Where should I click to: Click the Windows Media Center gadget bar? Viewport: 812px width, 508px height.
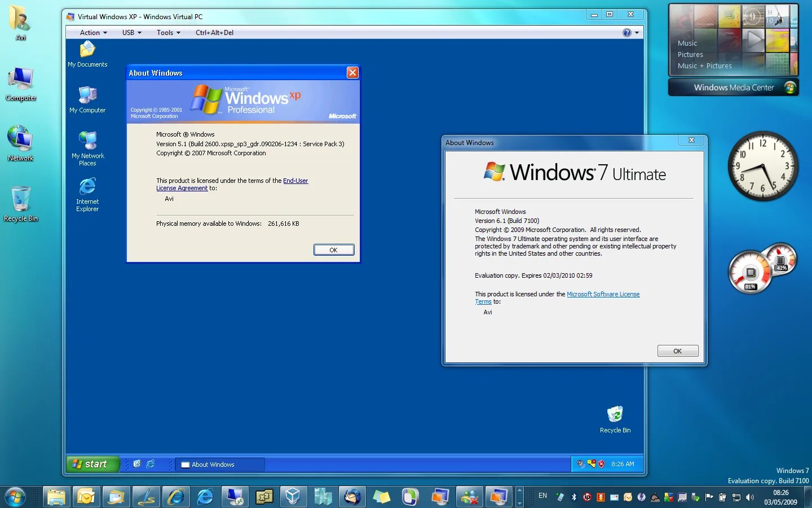(734, 87)
